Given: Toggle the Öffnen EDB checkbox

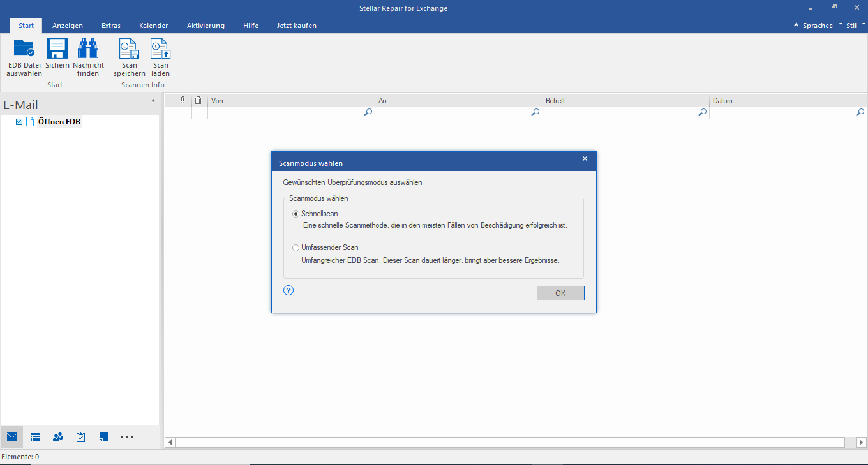Looking at the screenshot, I should coord(19,122).
